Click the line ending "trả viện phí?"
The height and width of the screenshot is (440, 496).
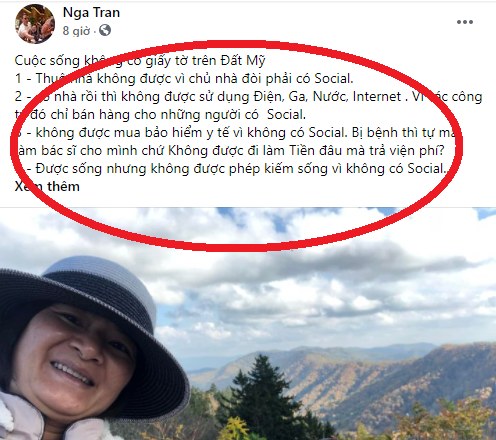(x=230, y=151)
